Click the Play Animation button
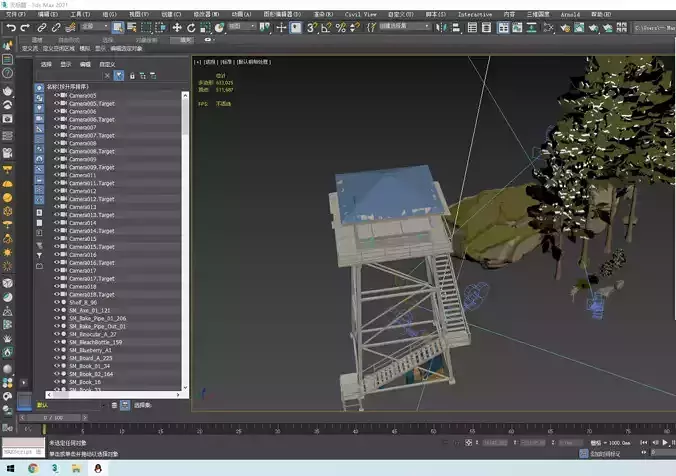The height and width of the screenshot is (476, 676). [x=665, y=442]
